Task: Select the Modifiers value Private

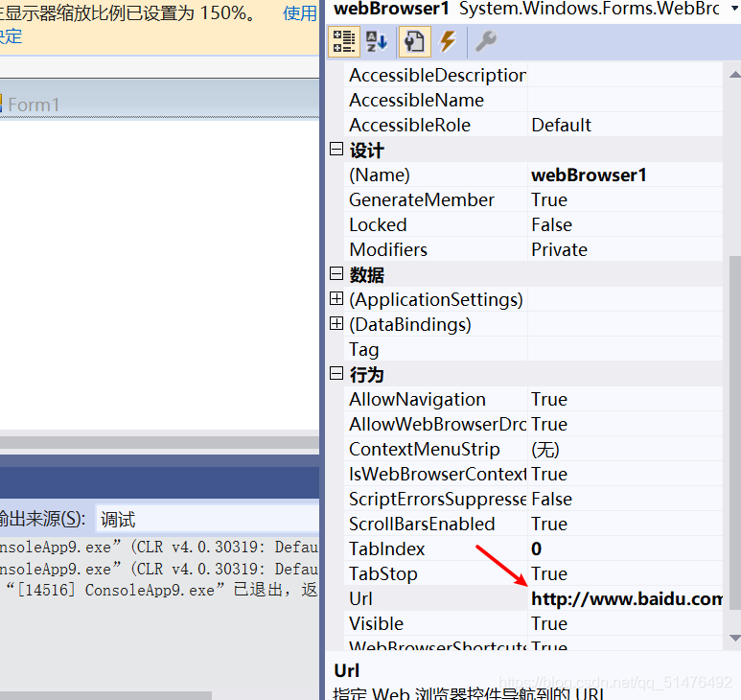Action: click(625, 249)
